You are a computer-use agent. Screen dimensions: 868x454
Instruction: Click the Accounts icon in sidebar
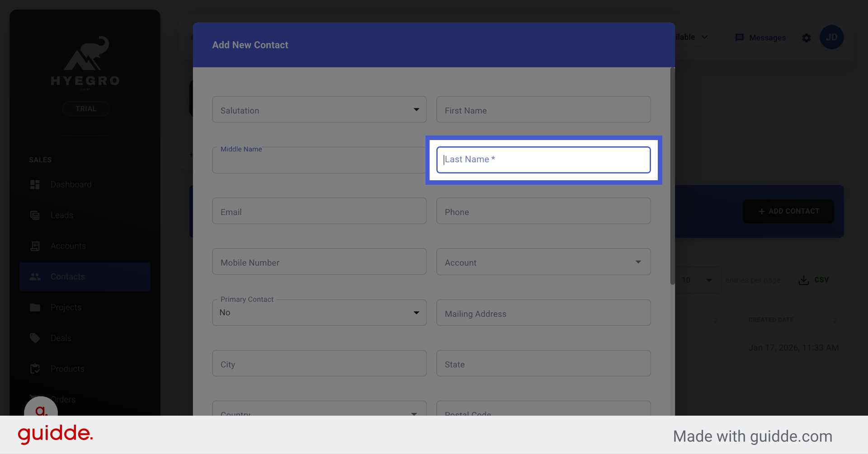coord(35,246)
